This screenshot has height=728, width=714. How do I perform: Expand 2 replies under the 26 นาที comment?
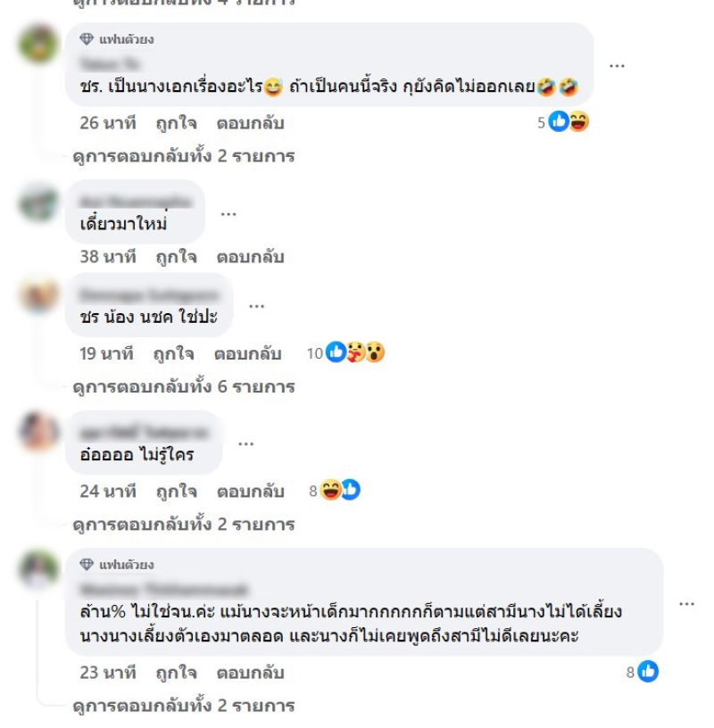click(x=184, y=156)
